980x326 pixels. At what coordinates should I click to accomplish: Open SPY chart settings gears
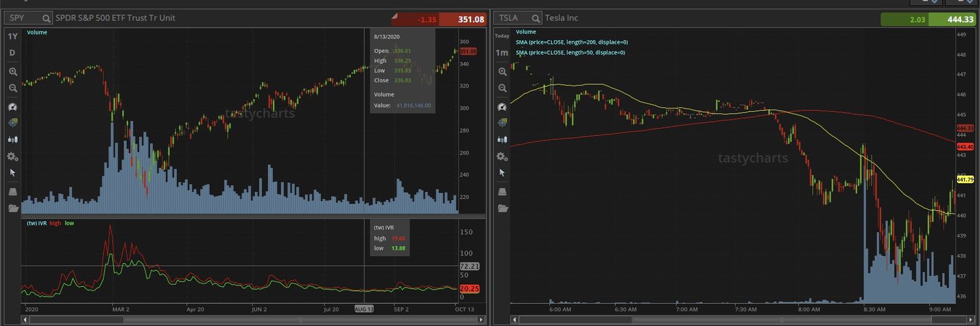[x=12, y=156]
